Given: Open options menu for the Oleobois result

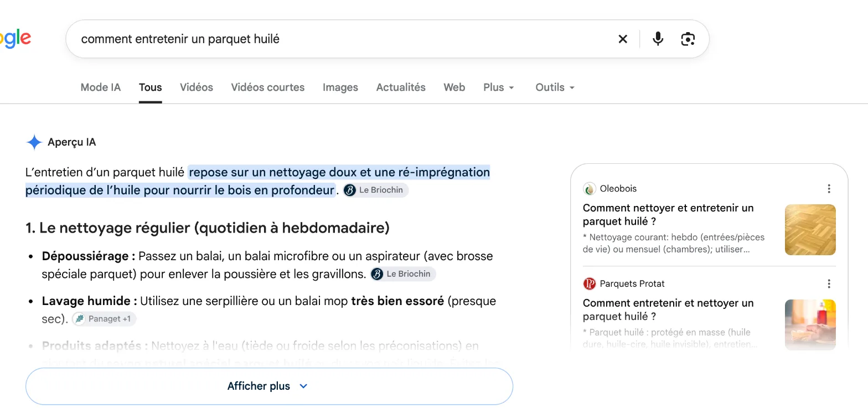Looking at the screenshot, I should [829, 189].
